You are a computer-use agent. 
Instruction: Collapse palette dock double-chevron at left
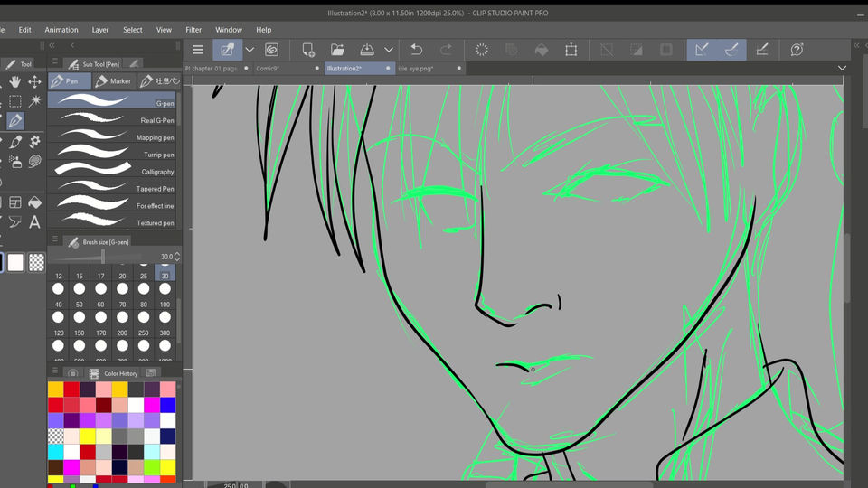click(x=52, y=45)
